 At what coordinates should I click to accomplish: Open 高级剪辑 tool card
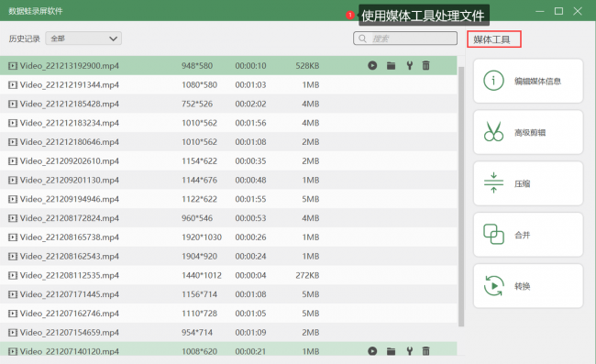pos(528,132)
